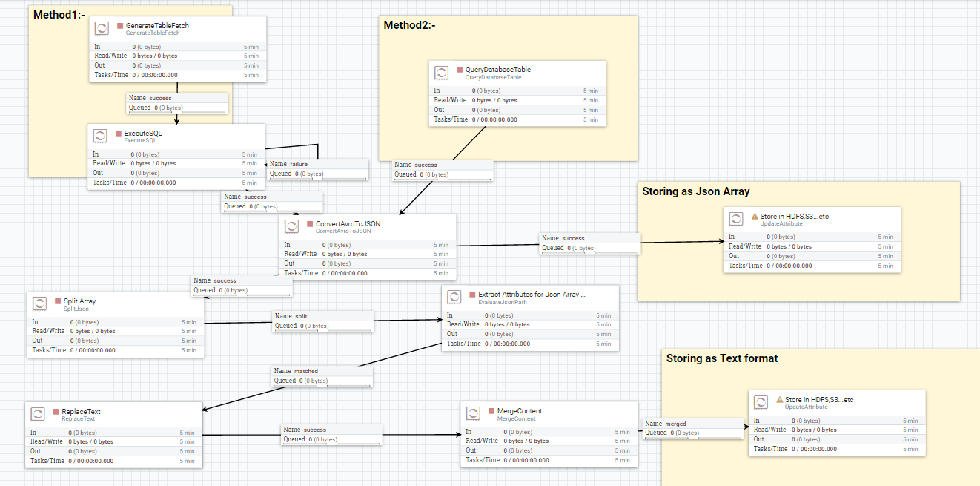
Task: Click the ReplaceText processor icon
Action: coord(39,414)
